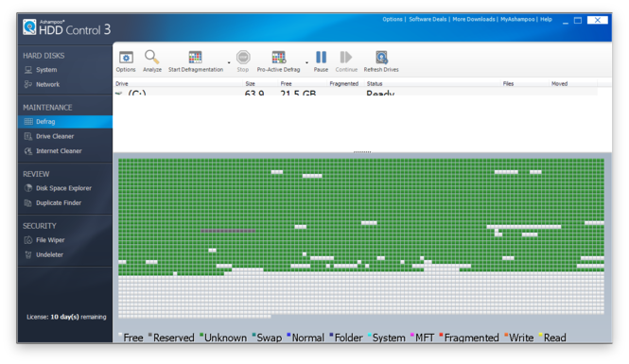
Task: Expand the Start Defragmentation dropdown arrow
Action: [229, 62]
